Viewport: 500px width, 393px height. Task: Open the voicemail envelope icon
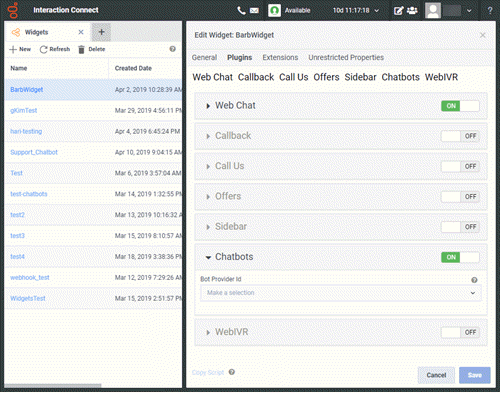click(254, 11)
